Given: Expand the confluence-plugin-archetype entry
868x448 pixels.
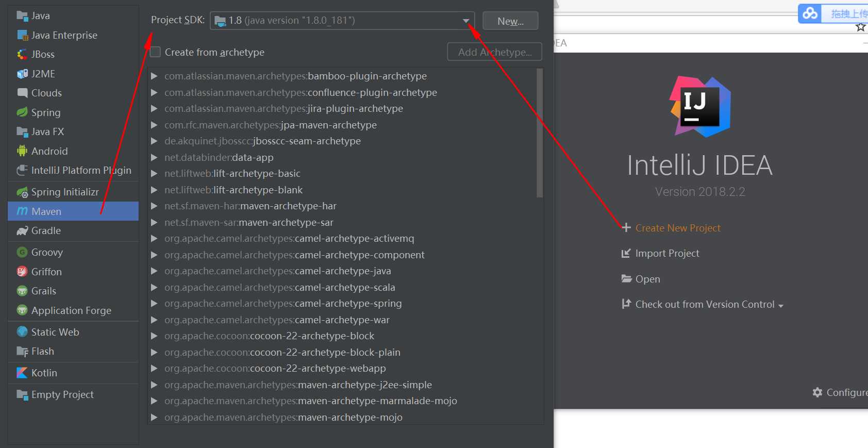Looking at the screenshot, I should (154, 93).
